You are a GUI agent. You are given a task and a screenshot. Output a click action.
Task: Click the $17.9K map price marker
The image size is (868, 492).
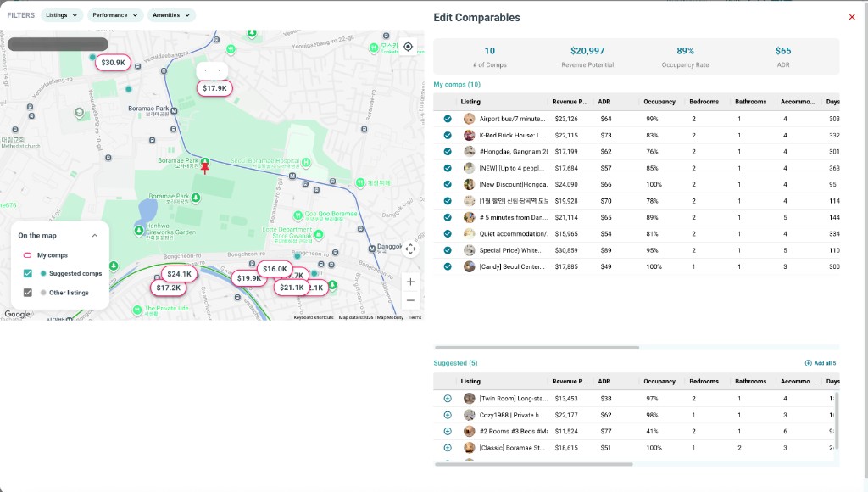(214, 88)
